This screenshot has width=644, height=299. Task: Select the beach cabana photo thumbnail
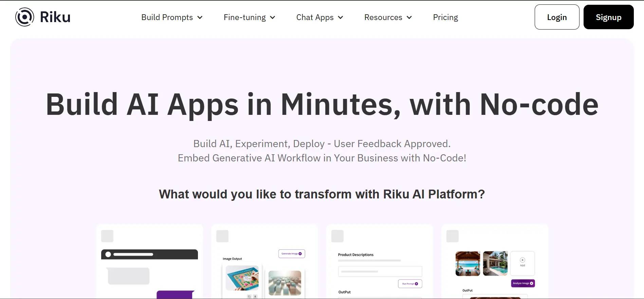(x=467, y=263)
